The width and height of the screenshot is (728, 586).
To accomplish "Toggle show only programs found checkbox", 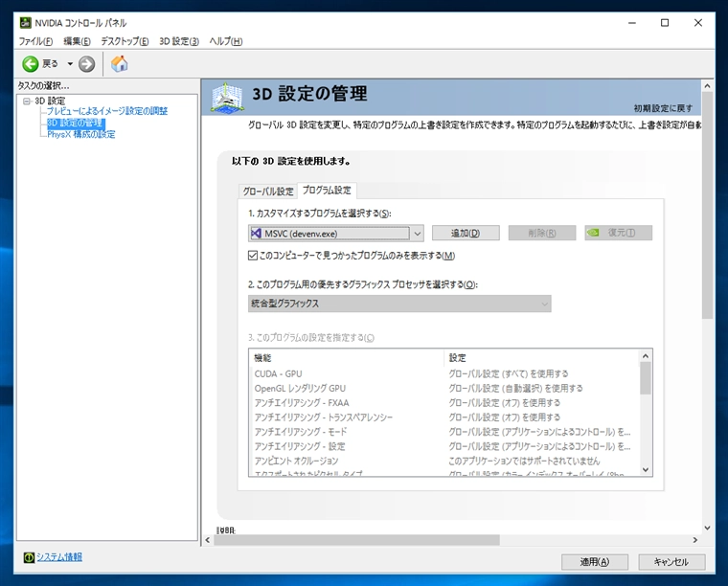I will 253,256.
